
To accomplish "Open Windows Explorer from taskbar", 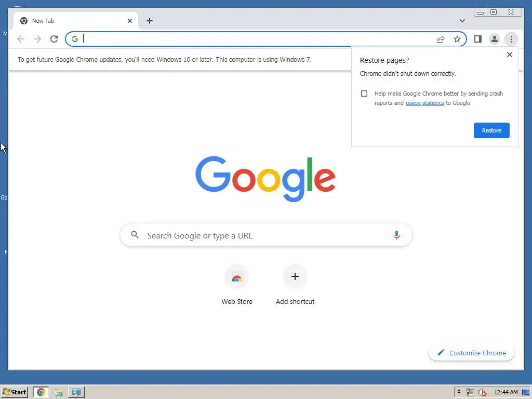I will pyautogui.click(x=58, y=392).
